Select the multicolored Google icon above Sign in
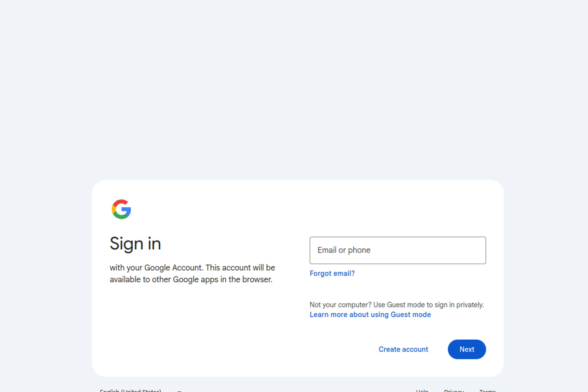 121,209
